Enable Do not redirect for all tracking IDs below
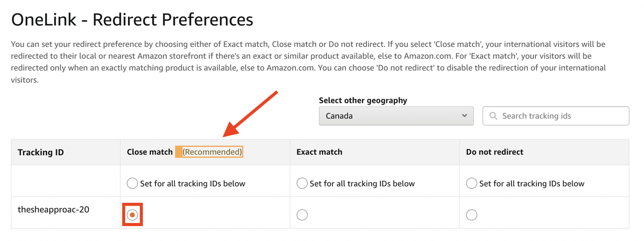The height and width of the screenshot is (241, 644). (x=472, y=183)
